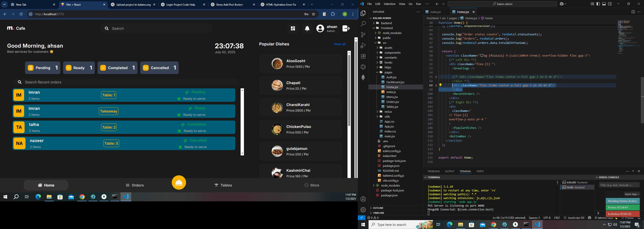Expand the OUTLINE section

click(378, 208)
